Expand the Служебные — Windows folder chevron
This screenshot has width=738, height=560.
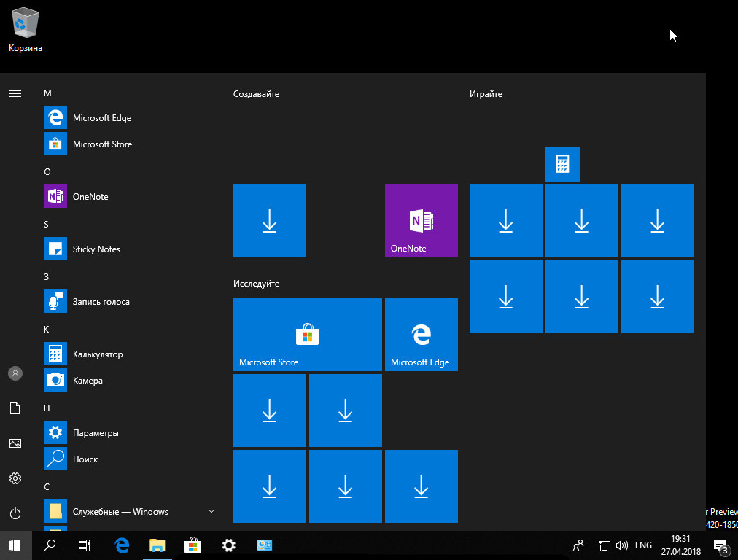[x=211, y=511]
